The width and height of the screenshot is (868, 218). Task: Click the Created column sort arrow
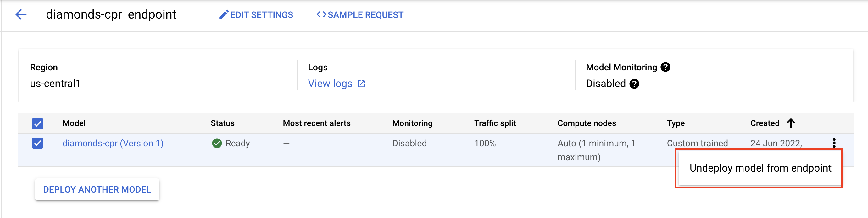pos(791,123)
